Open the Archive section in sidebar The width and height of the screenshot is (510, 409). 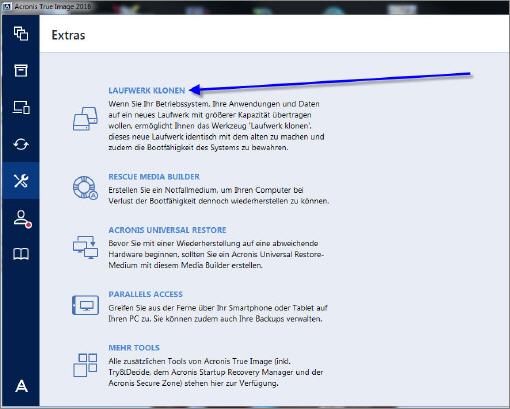(21, 71)
